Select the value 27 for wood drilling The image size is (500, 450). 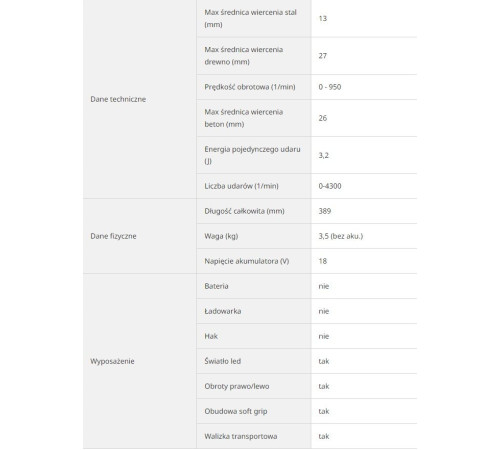[x=322, y=56]
